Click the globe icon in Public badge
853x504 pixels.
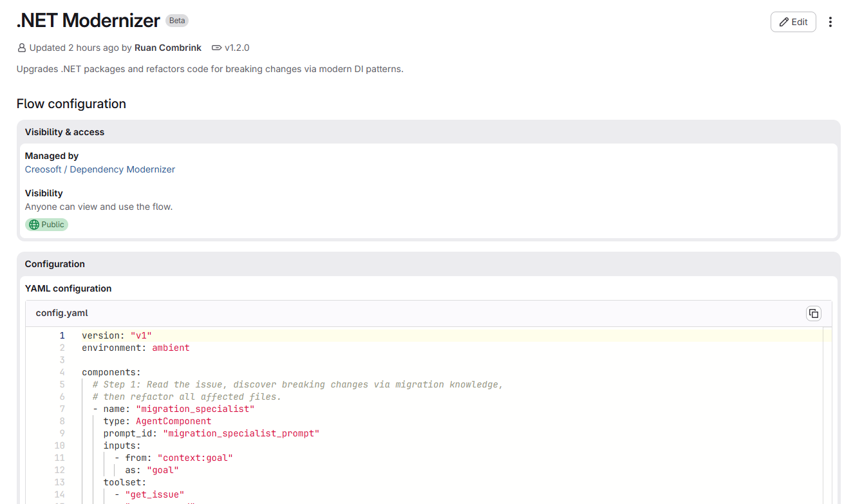pos(34,225)
